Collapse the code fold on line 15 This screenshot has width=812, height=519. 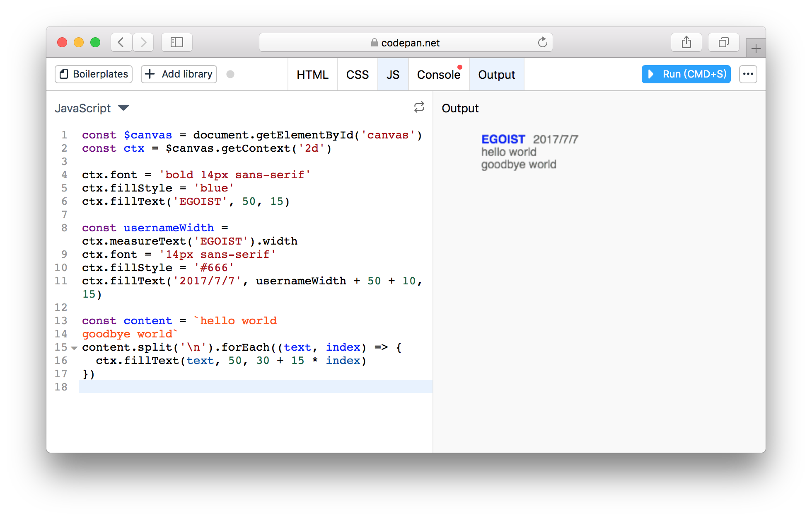click(x=74, y=348)
